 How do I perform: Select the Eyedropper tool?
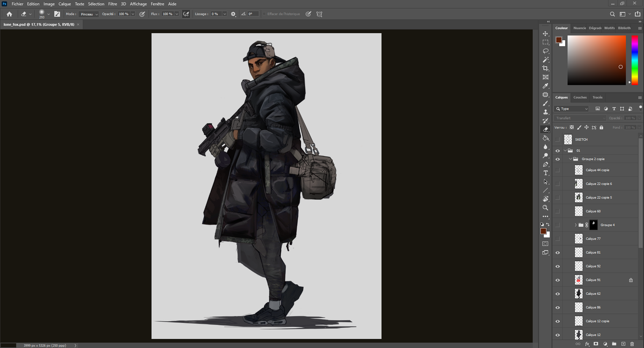tap(546, 86)
